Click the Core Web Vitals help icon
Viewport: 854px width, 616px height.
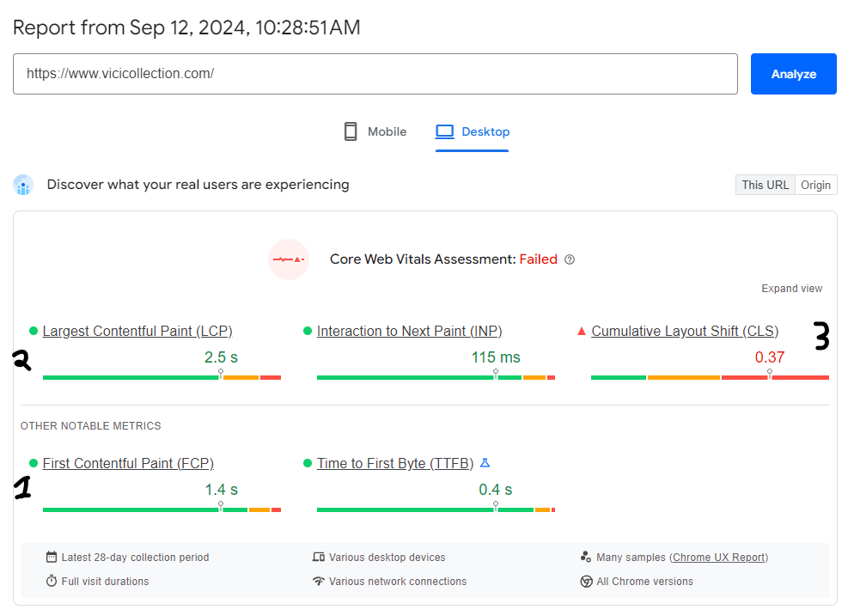[x=570, y=259]
